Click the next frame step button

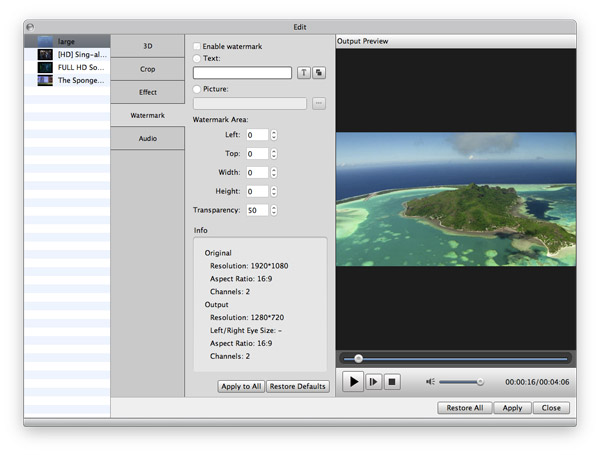374,381
